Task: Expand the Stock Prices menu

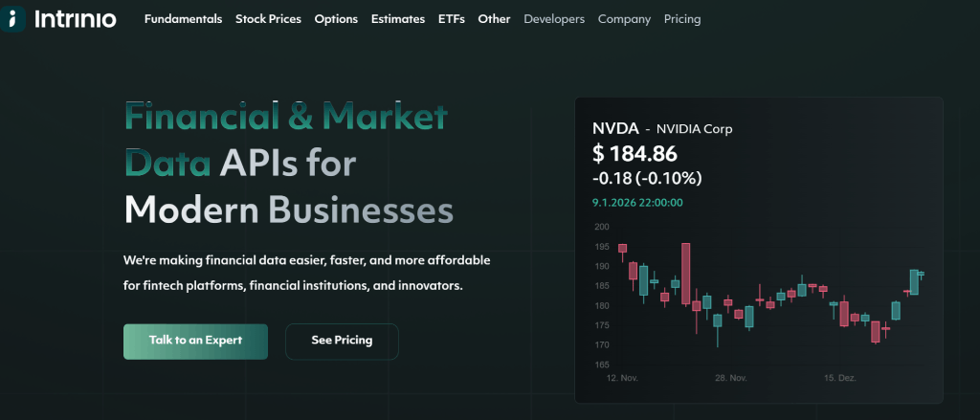Action: [268, 19]
